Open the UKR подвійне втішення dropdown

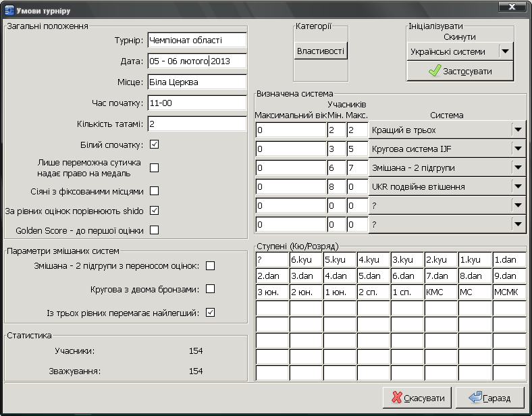coord(518,186)
